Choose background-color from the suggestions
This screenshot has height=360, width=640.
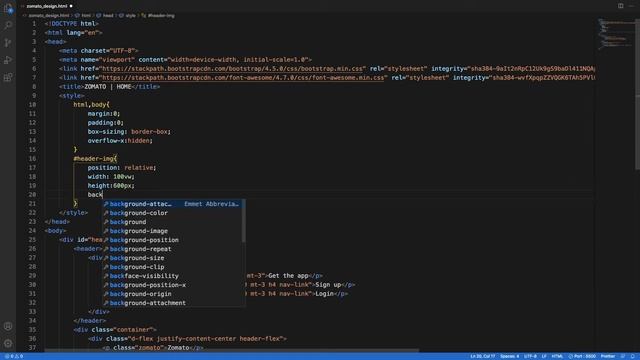click(173, 213)
